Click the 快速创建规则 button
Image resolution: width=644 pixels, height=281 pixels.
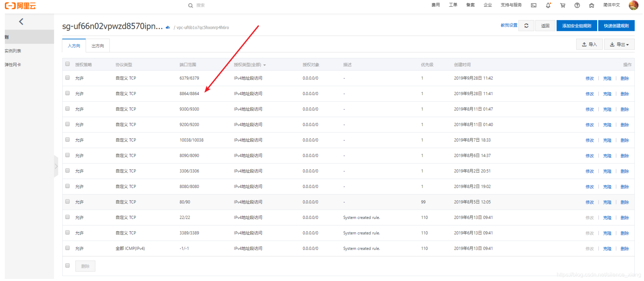click(x=616, y=26)
